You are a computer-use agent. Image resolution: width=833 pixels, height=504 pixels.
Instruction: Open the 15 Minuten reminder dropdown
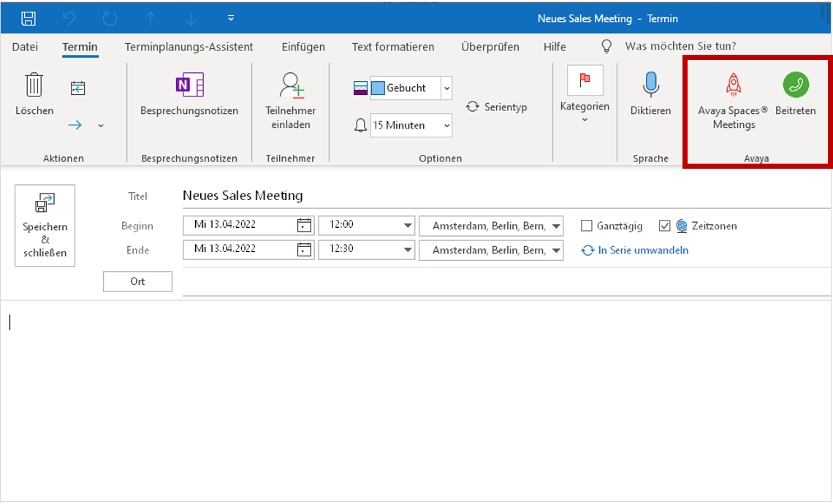click(x=446, y=125)
